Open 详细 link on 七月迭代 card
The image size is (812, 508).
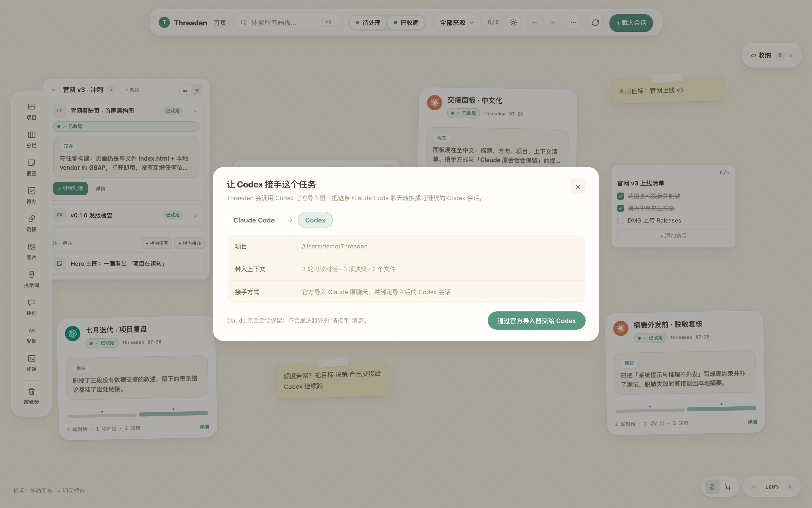pyautogui.click(x=204, y=426)
